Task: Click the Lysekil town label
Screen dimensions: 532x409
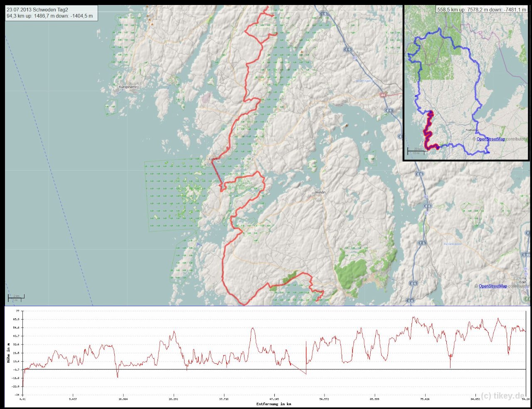Action: click(214, 159)
